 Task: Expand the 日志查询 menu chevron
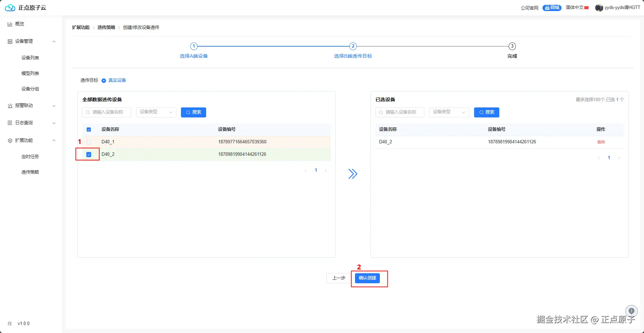[x=54, y=123]
